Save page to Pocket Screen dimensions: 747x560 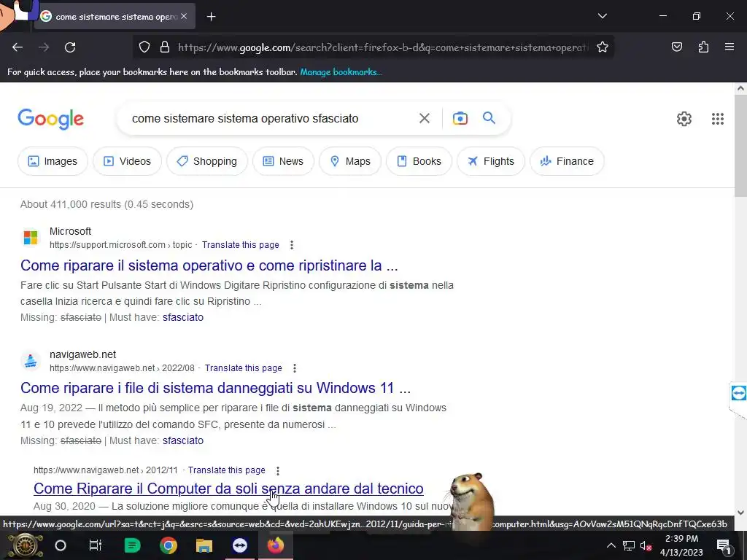click(677, 47)
